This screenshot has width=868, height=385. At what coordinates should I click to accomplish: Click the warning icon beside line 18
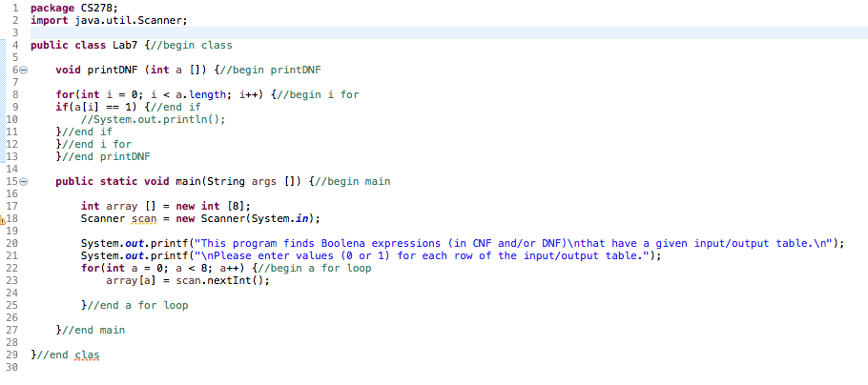point(2,219)
